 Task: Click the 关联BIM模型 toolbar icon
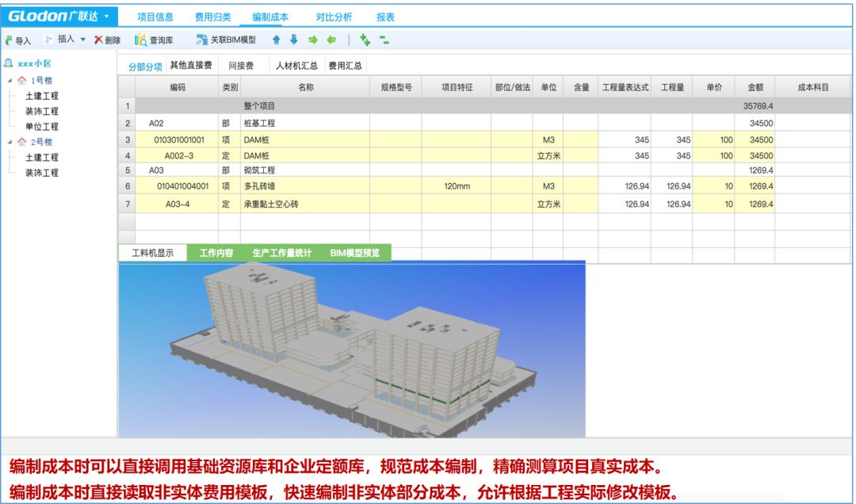(x=202, y=40)
